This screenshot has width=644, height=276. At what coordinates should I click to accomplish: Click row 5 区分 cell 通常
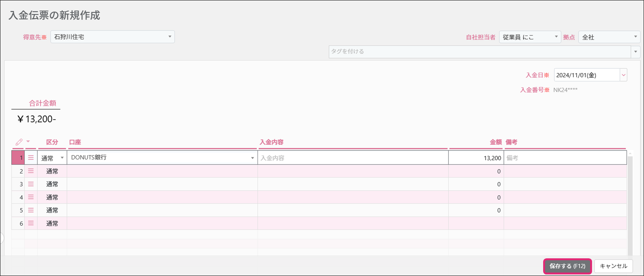tap(52, 210)
